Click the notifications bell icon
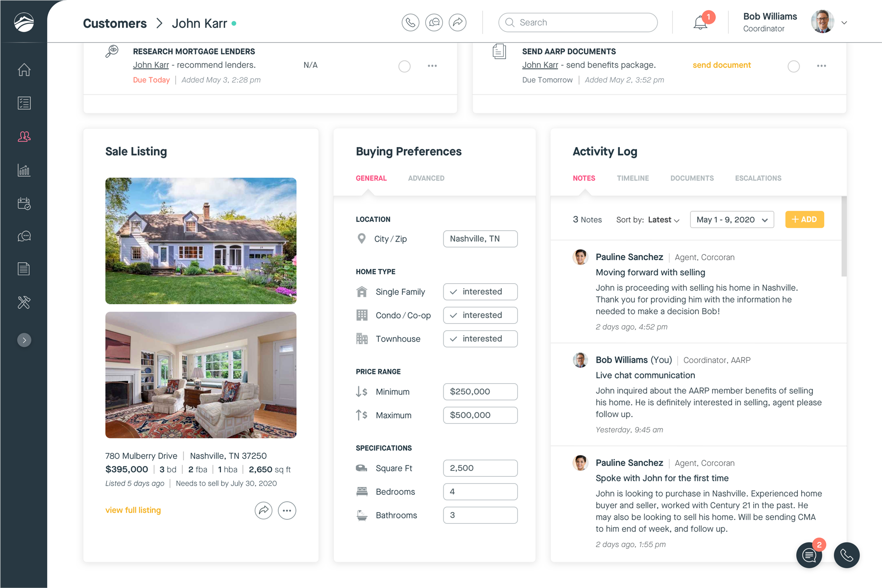This screenshot has width=882, height=588. point(700,23)
